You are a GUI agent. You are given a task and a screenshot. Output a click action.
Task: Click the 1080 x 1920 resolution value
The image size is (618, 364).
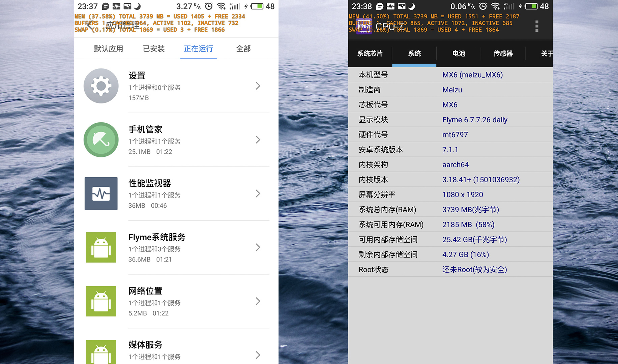click(x=463, y=194)
